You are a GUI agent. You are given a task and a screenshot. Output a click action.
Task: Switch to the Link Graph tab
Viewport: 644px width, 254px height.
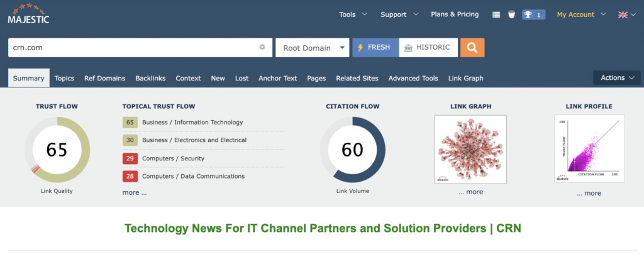[466, 78]
